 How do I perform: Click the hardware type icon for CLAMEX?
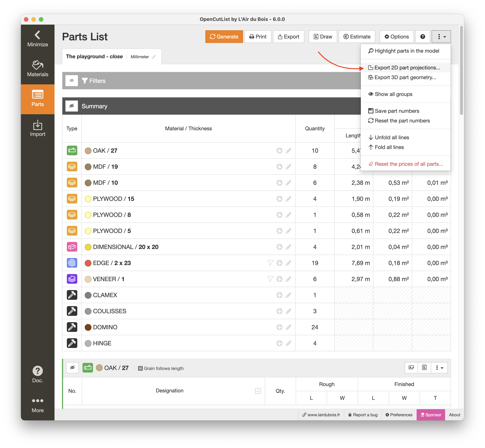tap(72, 295)
